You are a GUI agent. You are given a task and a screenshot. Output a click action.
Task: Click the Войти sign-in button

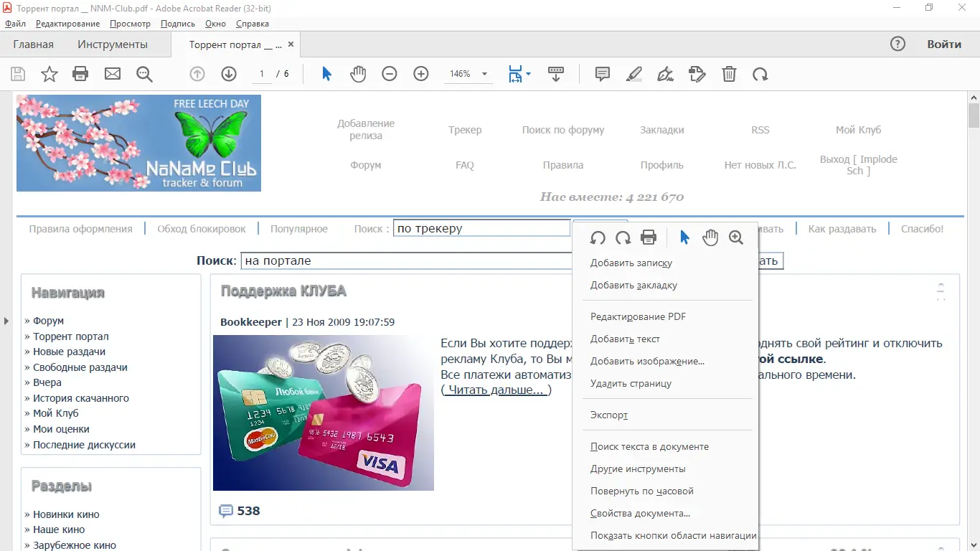click(x=944, y=44)
